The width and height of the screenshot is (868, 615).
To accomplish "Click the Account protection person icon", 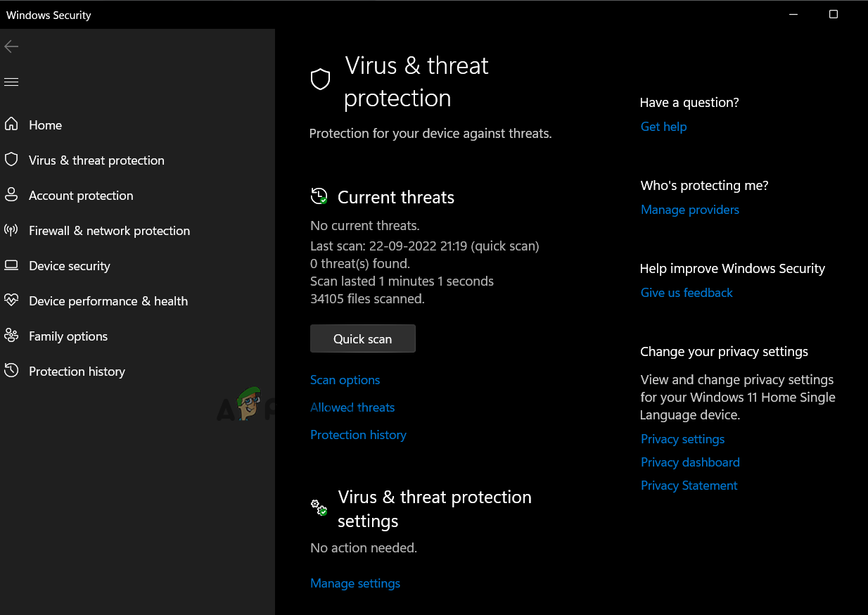I will [11, 195].
